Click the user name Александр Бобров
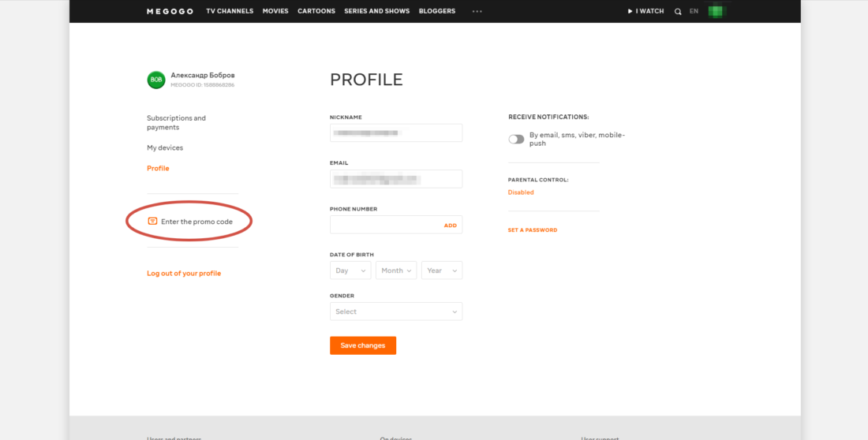 (x=203, y=75)
